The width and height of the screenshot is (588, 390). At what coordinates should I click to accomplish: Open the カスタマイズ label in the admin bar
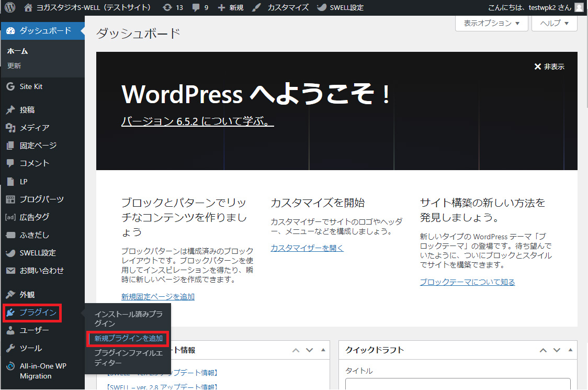pyautogui.click(x=288, y=7)
